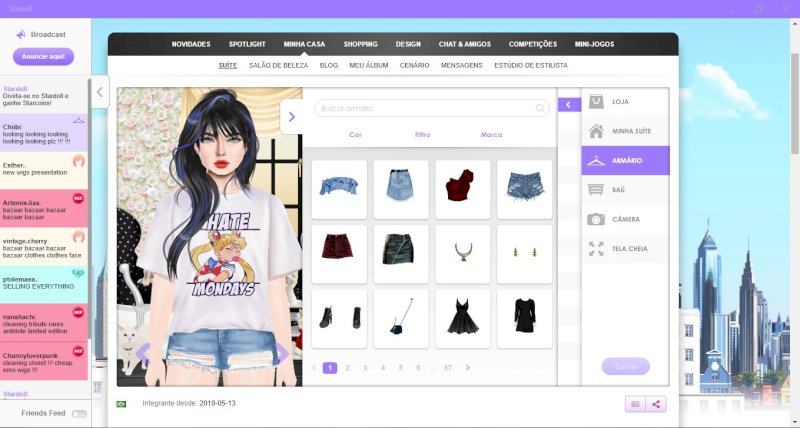Viewport: 800px width, 428px height.
Task: Open the Minha Casa menu
Action: [x=304, y=44]
